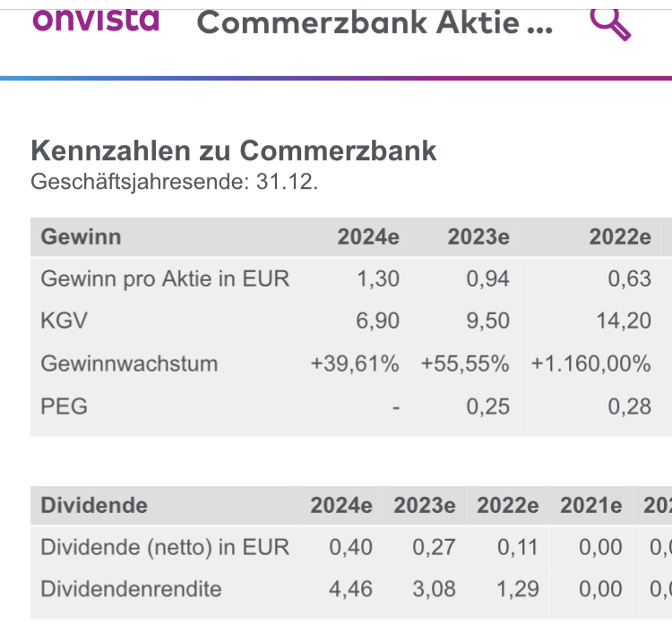Click the Geschäftsjahresende 31.12. text
Viewport: 672px width, 633px height.
(175, 182)
